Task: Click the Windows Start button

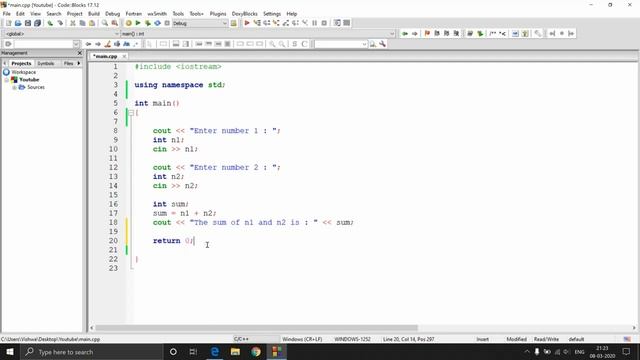Action: pyautogui.click(x=10, y=352)
